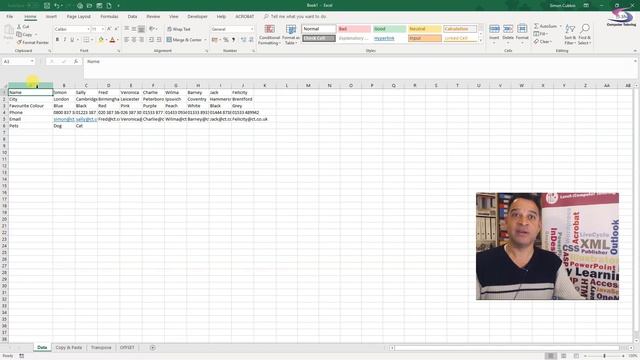Click the macro record icon in status bar
This screenshot has height=360, width=640.
click(22, 356)
